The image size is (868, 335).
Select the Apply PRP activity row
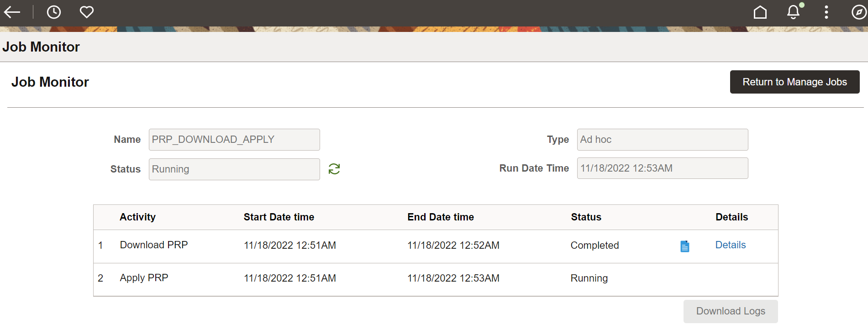[x=144, y=278]
